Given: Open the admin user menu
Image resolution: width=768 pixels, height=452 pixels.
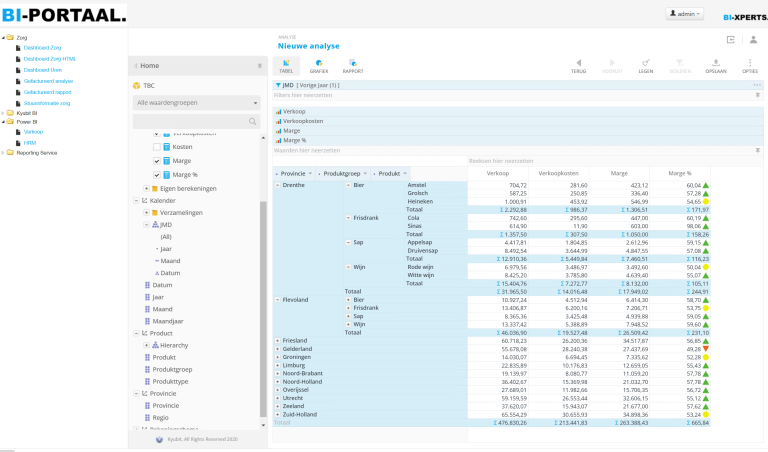Looking at the screenshot, I should (x=685, y=14).
